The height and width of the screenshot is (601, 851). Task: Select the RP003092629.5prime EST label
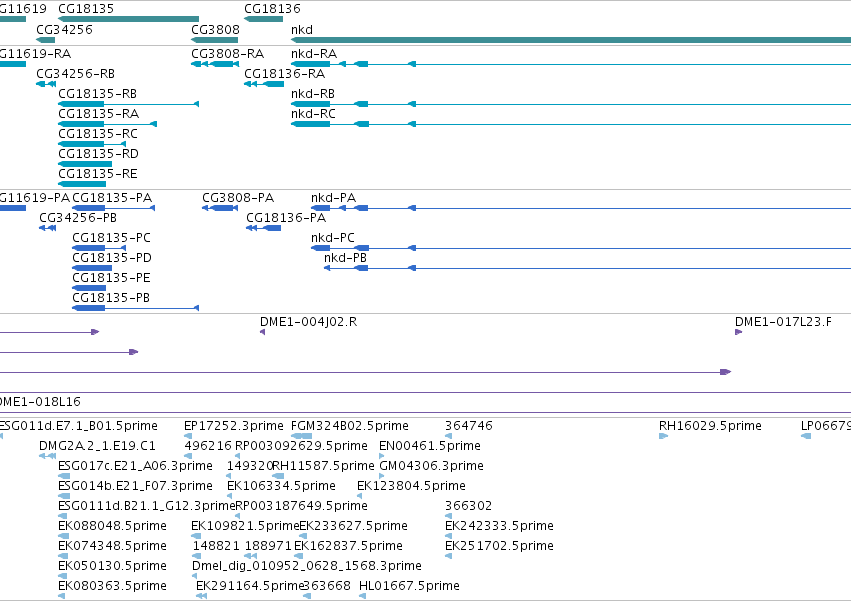point(301,446)
